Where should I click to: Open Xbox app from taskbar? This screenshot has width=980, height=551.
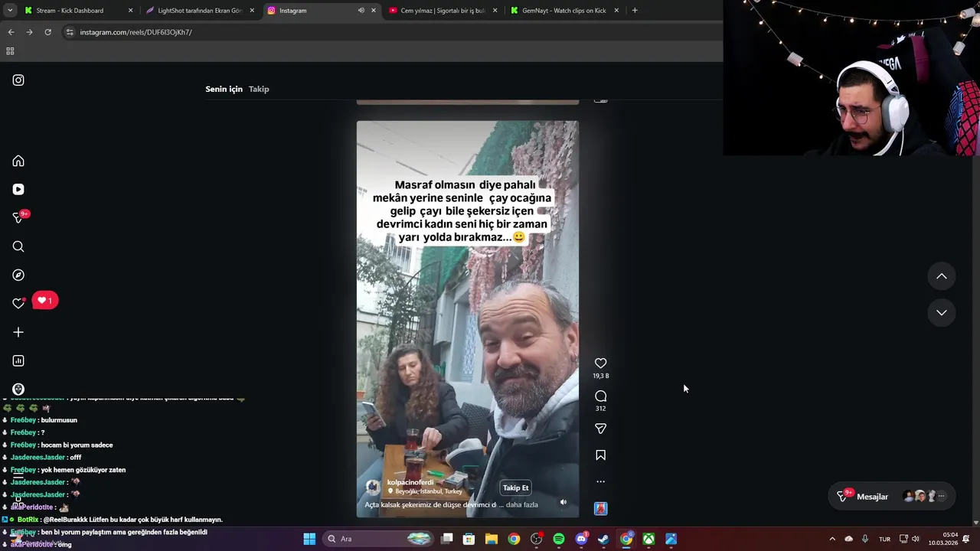[648, 539]
